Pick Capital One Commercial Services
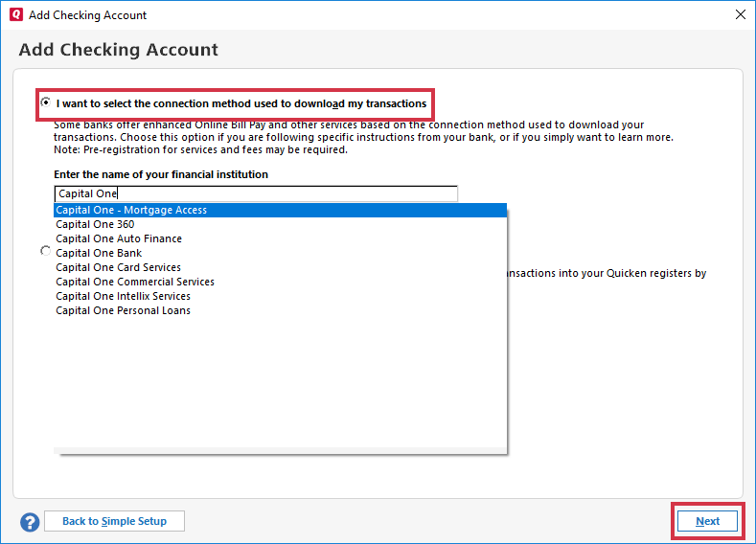The height and width of the screenshot is (544, 756). pos(135,282)
